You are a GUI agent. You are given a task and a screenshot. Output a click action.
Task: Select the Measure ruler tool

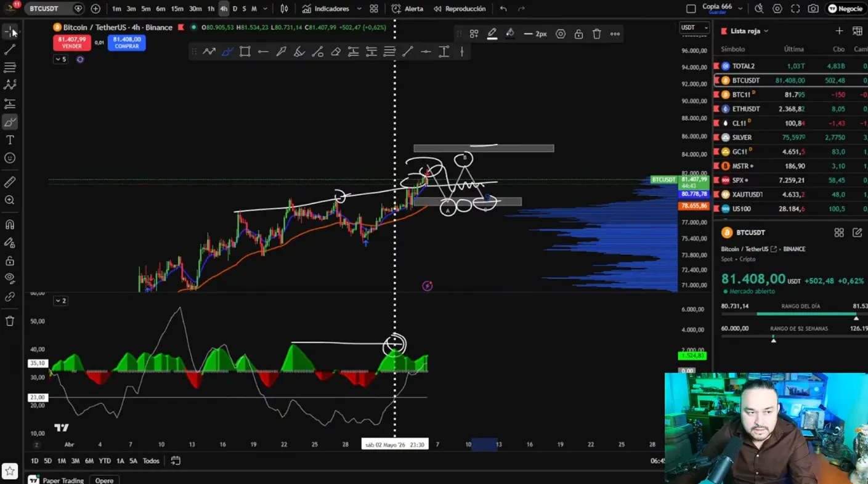pos(10,182)
